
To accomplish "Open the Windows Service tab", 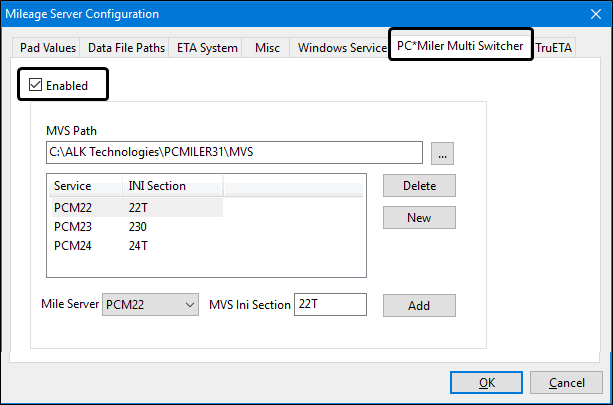I will (341, 48).
